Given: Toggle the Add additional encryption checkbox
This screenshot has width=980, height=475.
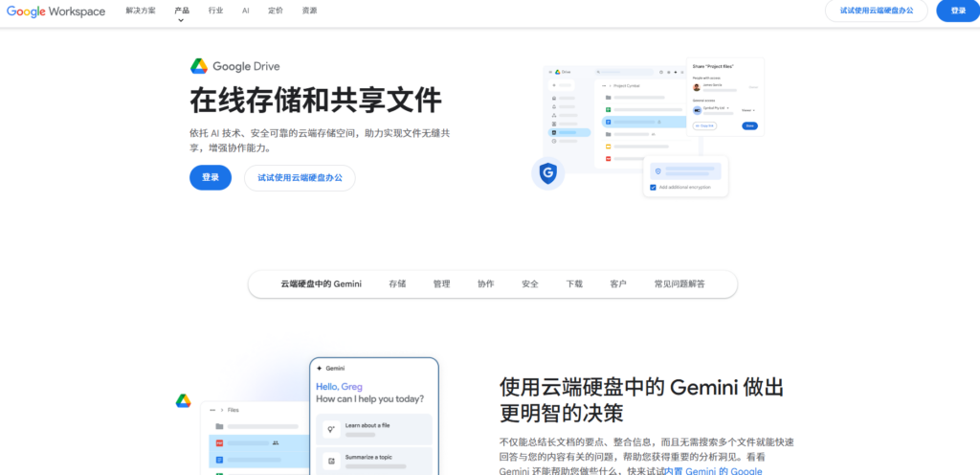Looking at the screenshot, I should (653, 187).
